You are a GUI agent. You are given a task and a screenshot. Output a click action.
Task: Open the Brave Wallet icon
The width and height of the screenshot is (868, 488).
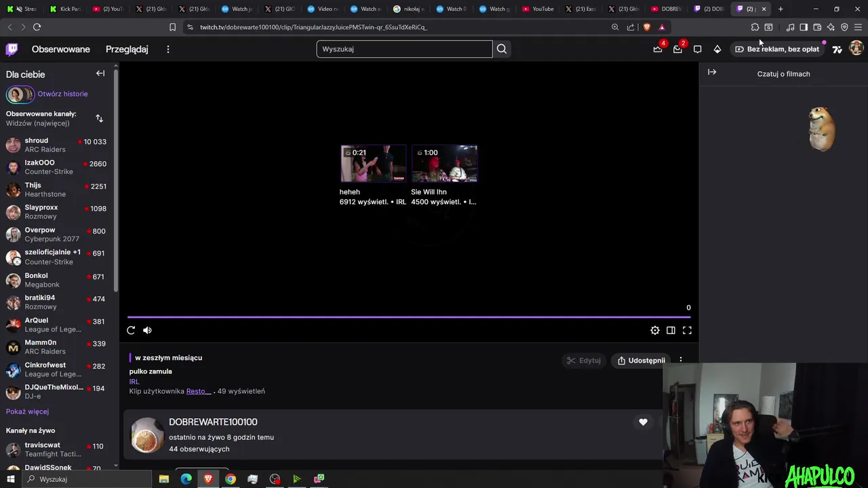click(x=817, y=27)
